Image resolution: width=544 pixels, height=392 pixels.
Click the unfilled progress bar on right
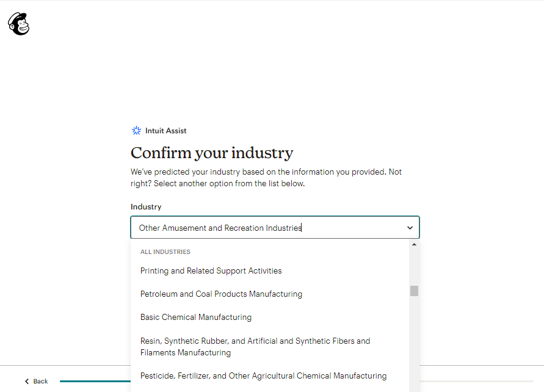pos(476,381)
